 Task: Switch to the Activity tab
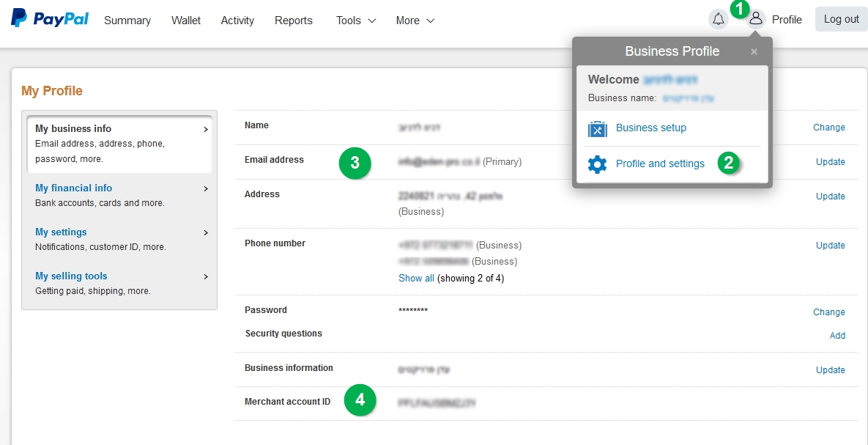(x=237, y=21)
